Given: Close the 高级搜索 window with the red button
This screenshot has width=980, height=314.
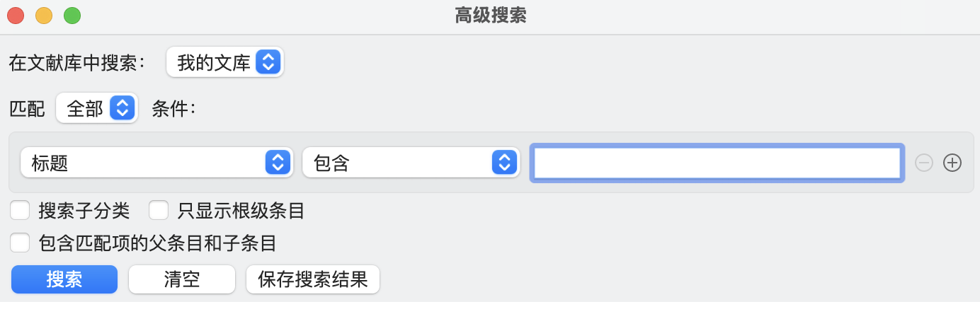Looking at the screenshot, I should pos(16,15).
